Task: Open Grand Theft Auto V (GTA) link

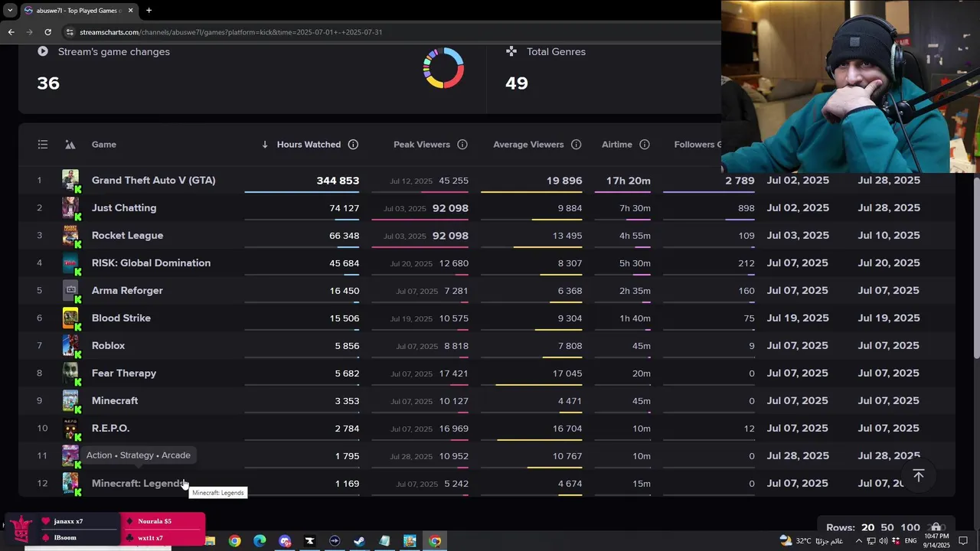Action: click(153, 181)
